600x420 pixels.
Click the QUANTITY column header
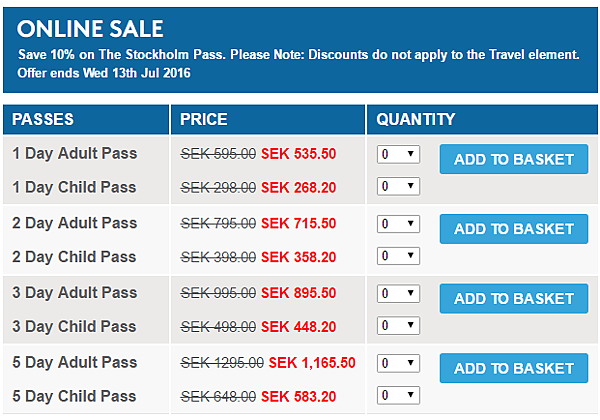click(x=416, y=119)
